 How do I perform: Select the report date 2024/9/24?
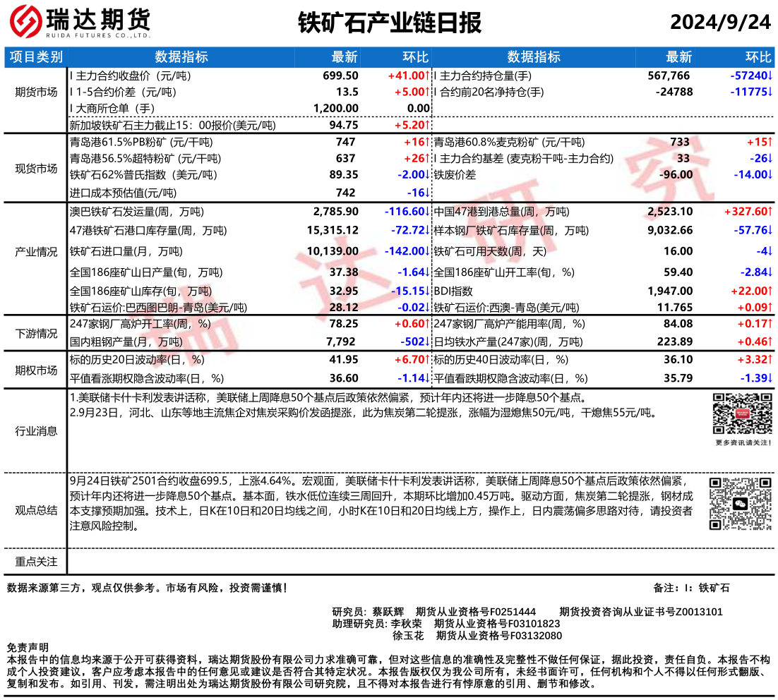pyautogui.click(x=720, y=23)
